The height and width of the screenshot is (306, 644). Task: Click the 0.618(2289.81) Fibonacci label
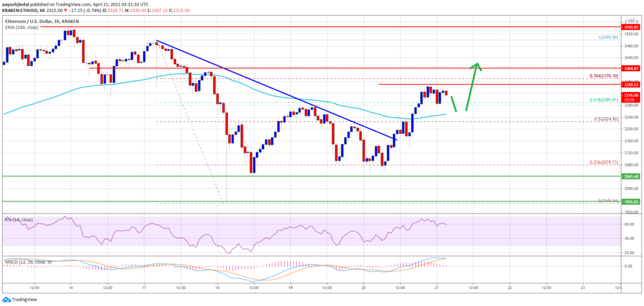[x=603, y=99]
